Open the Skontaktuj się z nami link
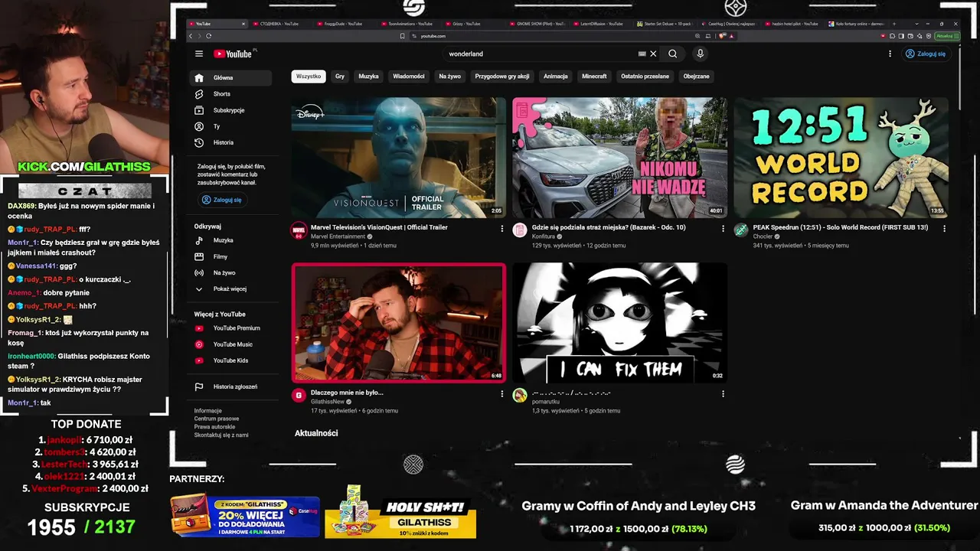980x551 pixels. point(221,435)
